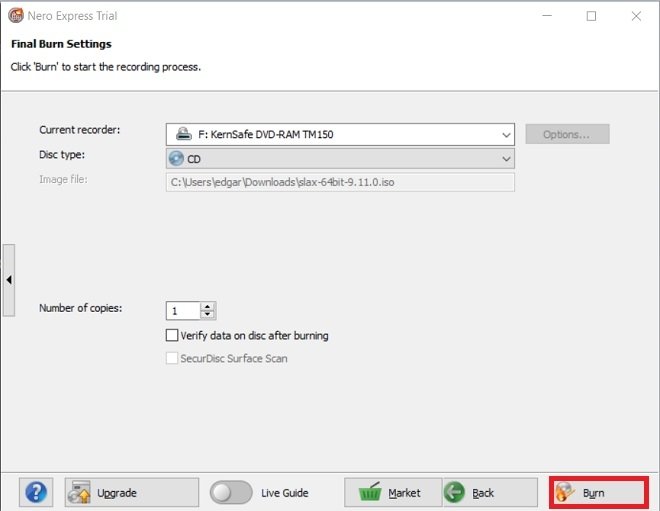Go back using the Back button
The width and height of the screenshot is (660, 511).
click(x=490, y=492)
